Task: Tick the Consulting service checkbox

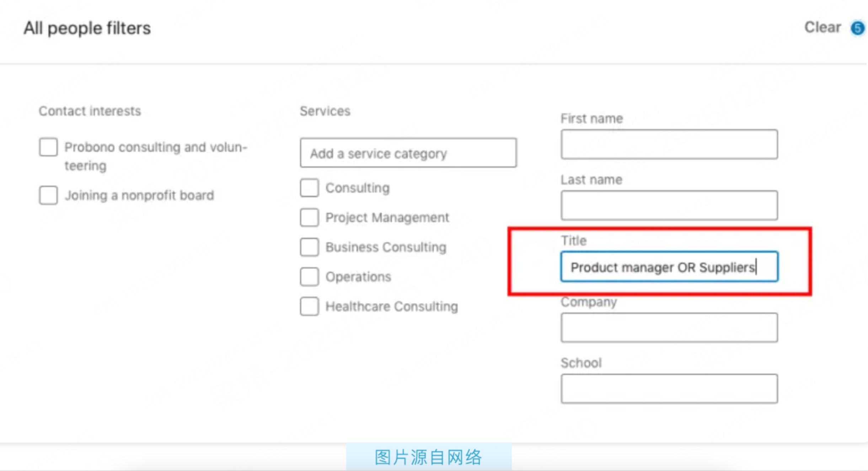Action: (309, 188)
